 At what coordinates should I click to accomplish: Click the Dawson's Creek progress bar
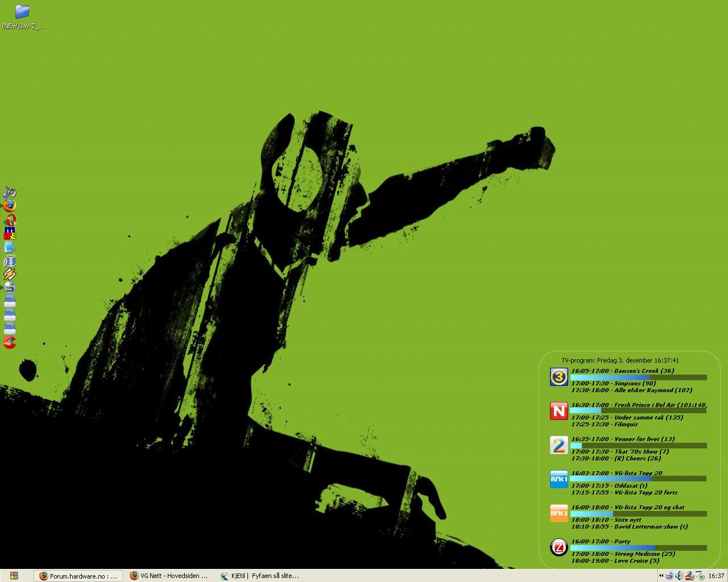638,377
